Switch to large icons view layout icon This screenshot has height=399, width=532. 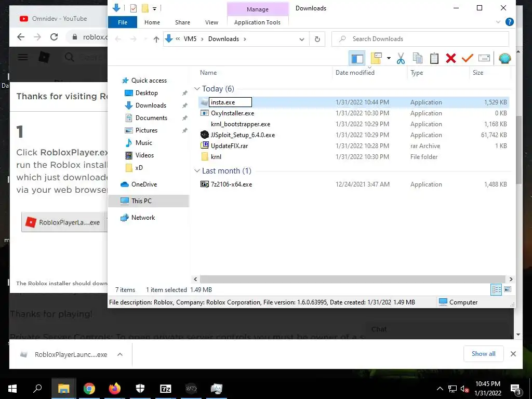(x=508, y=289)
